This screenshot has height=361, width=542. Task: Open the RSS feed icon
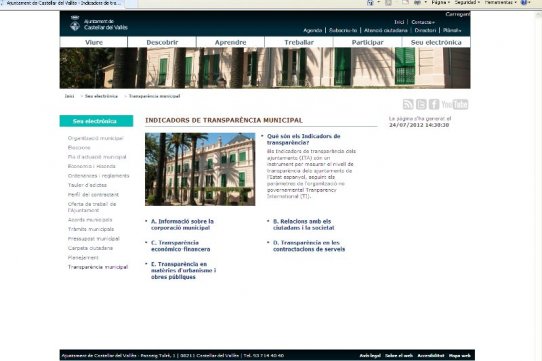pos(408,104)
